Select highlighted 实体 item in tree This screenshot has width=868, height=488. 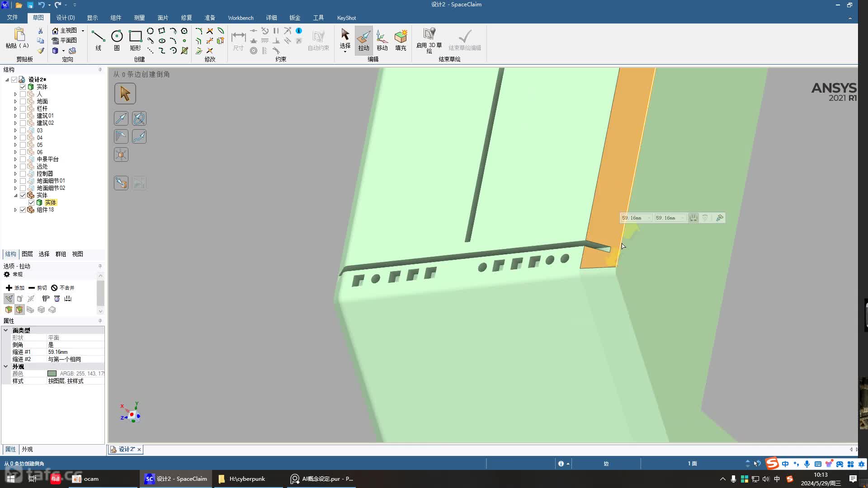tap(51, 202)
